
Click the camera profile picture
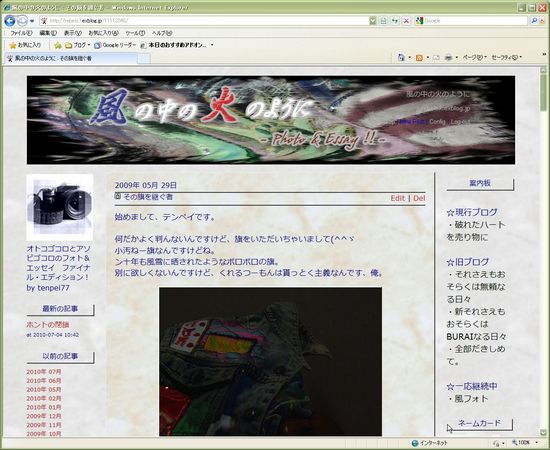[x=60, y=207]
